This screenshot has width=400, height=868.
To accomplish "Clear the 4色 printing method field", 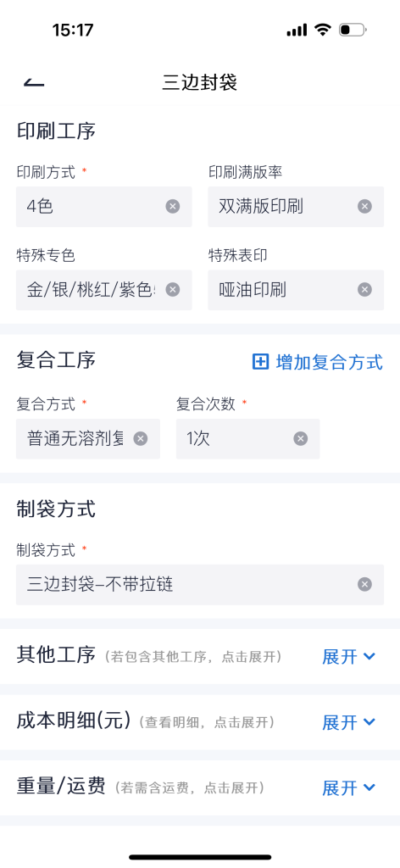I will coord(173,207).
